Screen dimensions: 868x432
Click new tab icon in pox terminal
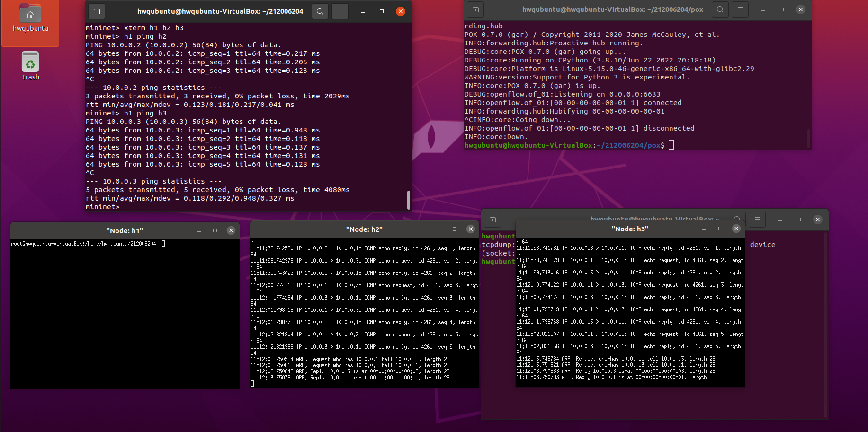(x=475, y=9)
